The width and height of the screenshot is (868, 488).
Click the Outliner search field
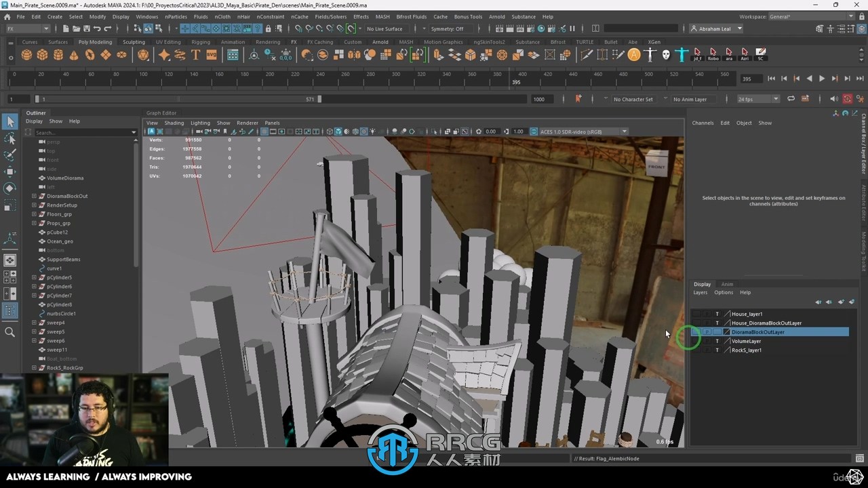(x=84, y=132)
